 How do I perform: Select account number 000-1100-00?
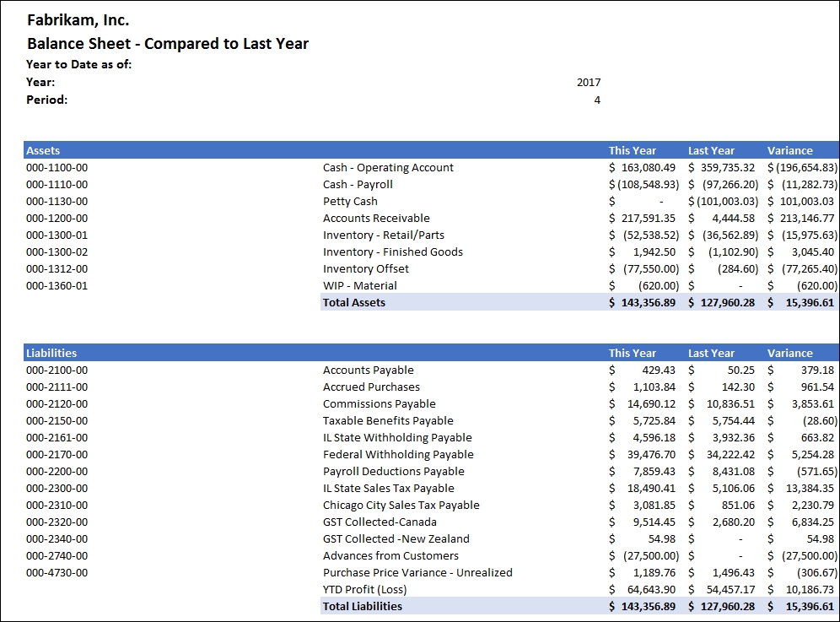tap(57, 168)
